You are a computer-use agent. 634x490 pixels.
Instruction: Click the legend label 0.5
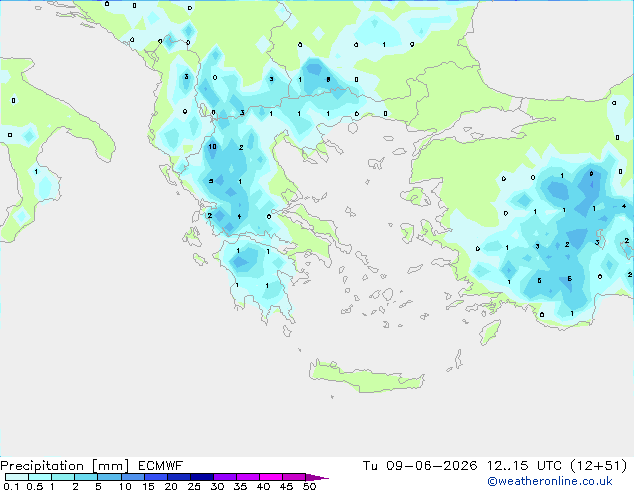click(x=34, y=486)
